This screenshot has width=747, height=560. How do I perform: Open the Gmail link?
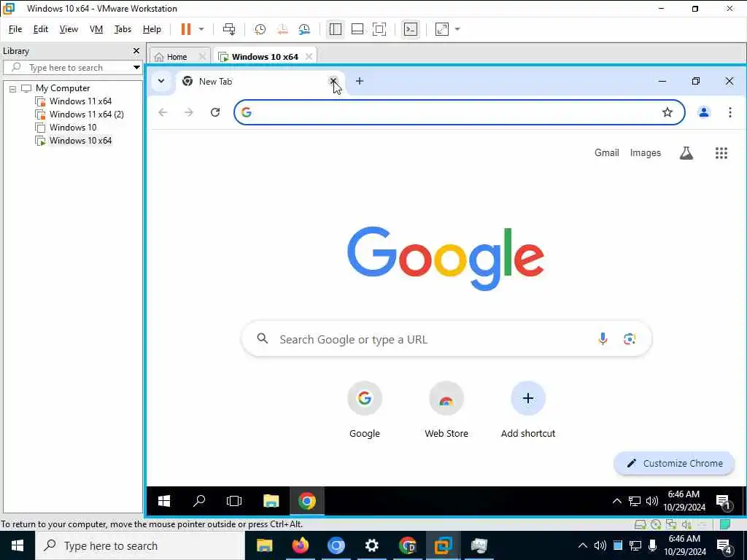click(x=606, y=153)
